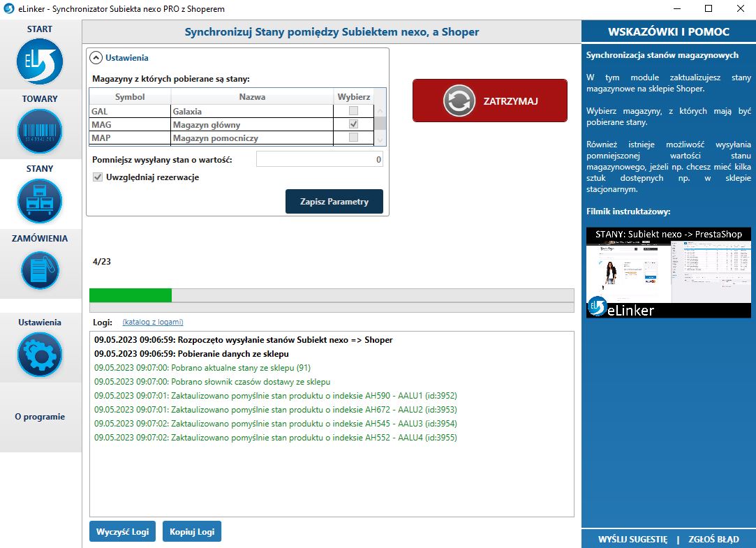Collapse the Ustawienia section chevron
The width and height of the screenshot is (756, 548).
[96, 58]
